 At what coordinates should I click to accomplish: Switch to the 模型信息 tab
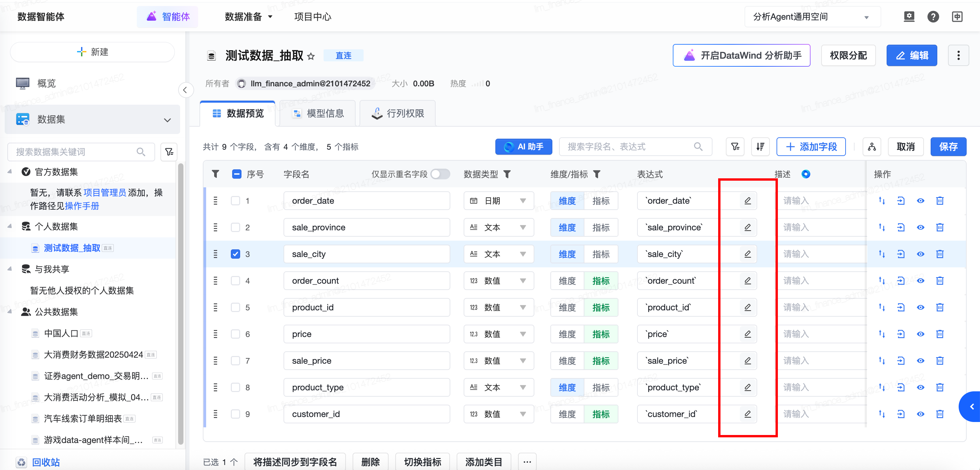pyautogui.click(x=318, y=113)
